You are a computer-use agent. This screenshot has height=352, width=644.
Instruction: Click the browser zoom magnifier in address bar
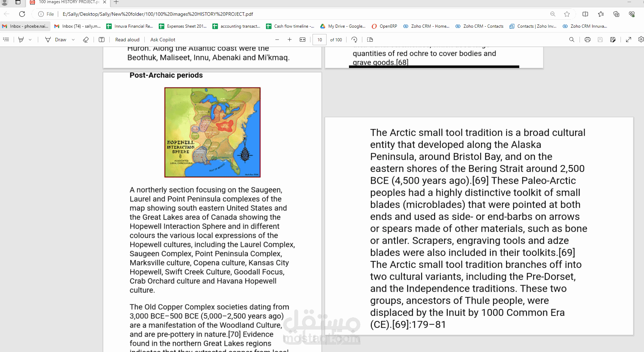(x=553, y=14)
